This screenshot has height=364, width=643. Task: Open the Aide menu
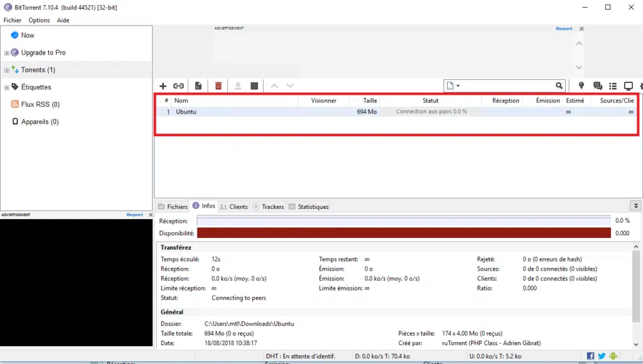[63, 20]
